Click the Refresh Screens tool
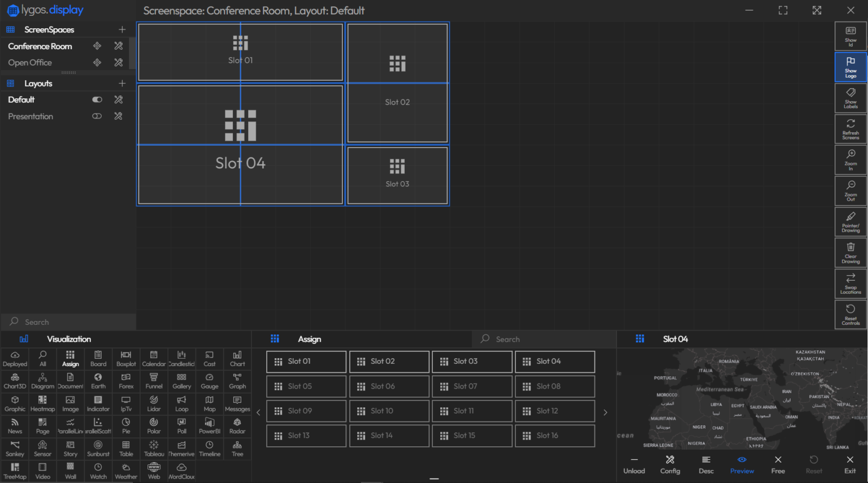Image resolution: width=868 pixels, height=483 pixels. click(x=850, y=128)
